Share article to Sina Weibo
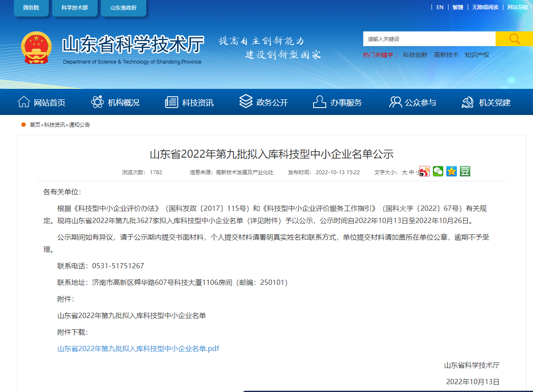Viewport: 533px width, 392px height. coord(424,172)
